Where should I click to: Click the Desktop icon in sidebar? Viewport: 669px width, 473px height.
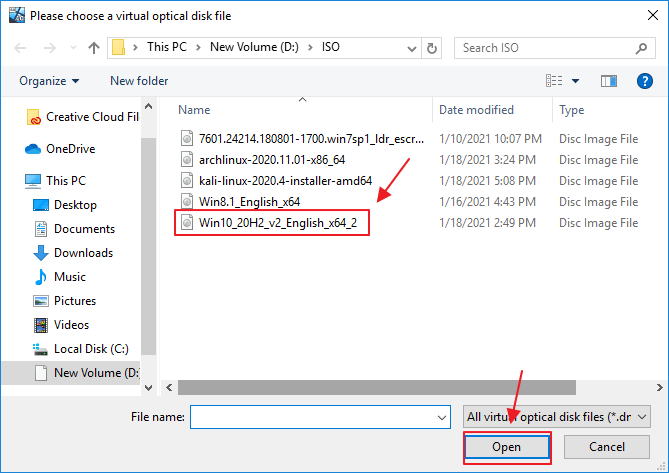click(41, 205)
